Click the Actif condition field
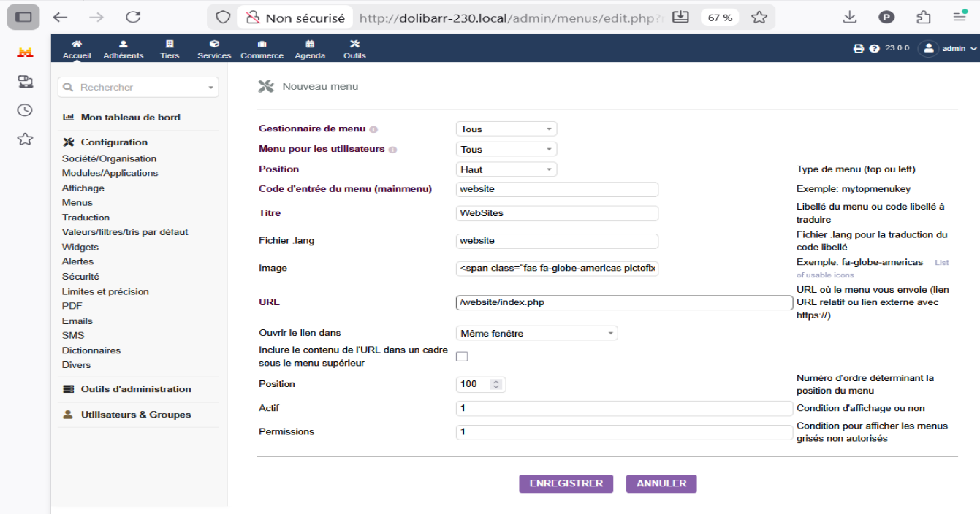Viewport: 980px width, 514px height. point(624,408)
